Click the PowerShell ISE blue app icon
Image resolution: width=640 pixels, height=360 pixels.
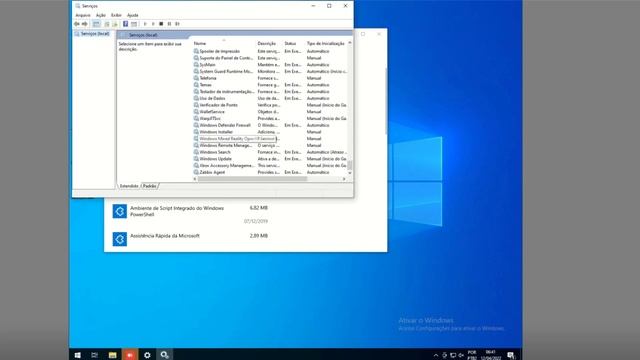pyautogui.click(x=120, y=211)
